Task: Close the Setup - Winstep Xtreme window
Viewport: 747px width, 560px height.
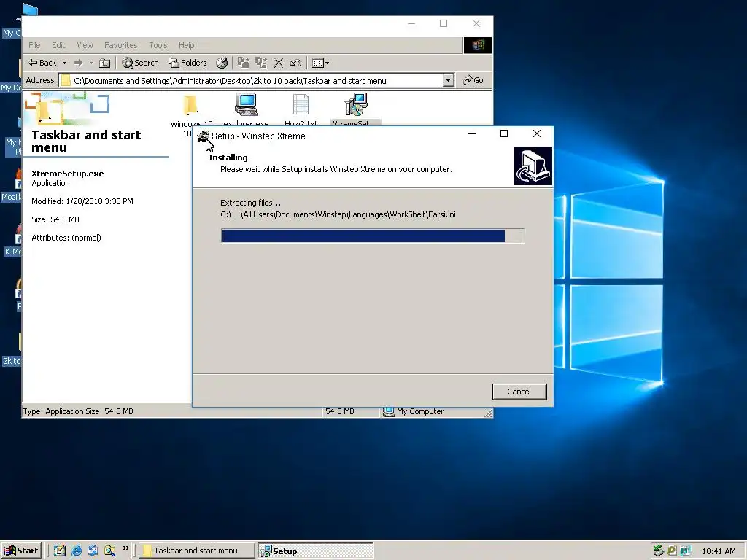Action: pos(537,134)
